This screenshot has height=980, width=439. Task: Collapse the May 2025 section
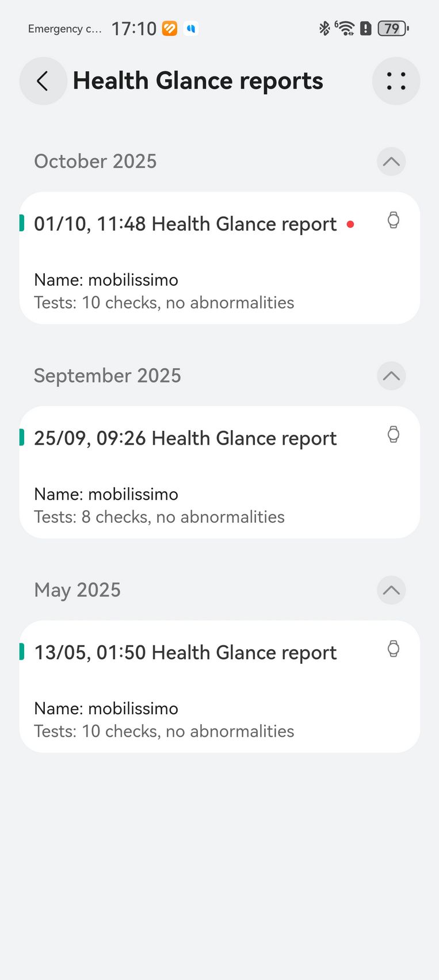(x=391, y=590)
